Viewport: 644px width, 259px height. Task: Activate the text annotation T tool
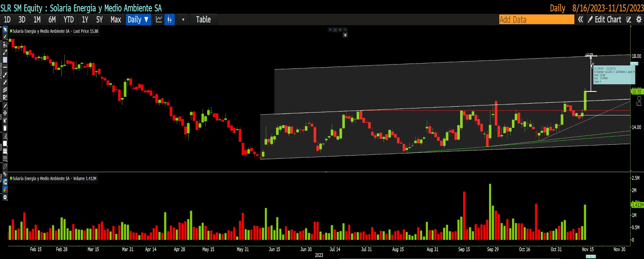point(5,60)
